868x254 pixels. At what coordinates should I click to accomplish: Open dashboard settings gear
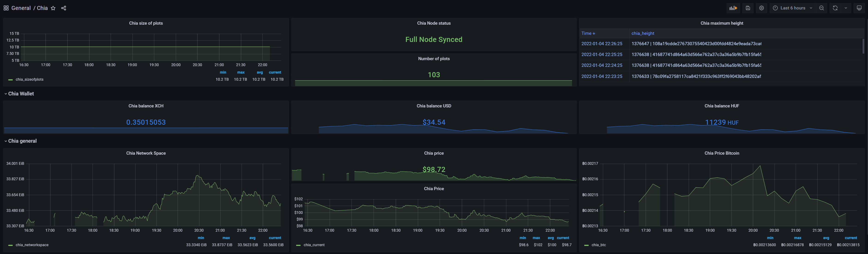point(762,8)
